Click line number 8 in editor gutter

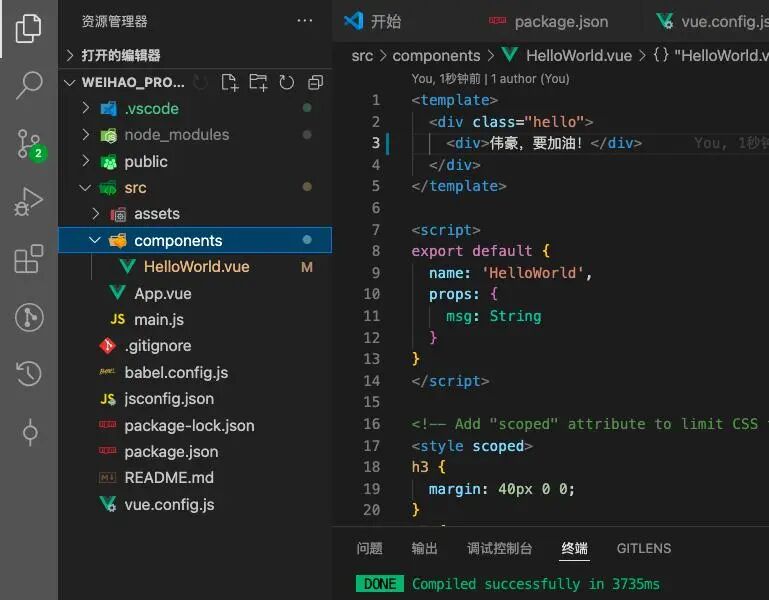375,251
